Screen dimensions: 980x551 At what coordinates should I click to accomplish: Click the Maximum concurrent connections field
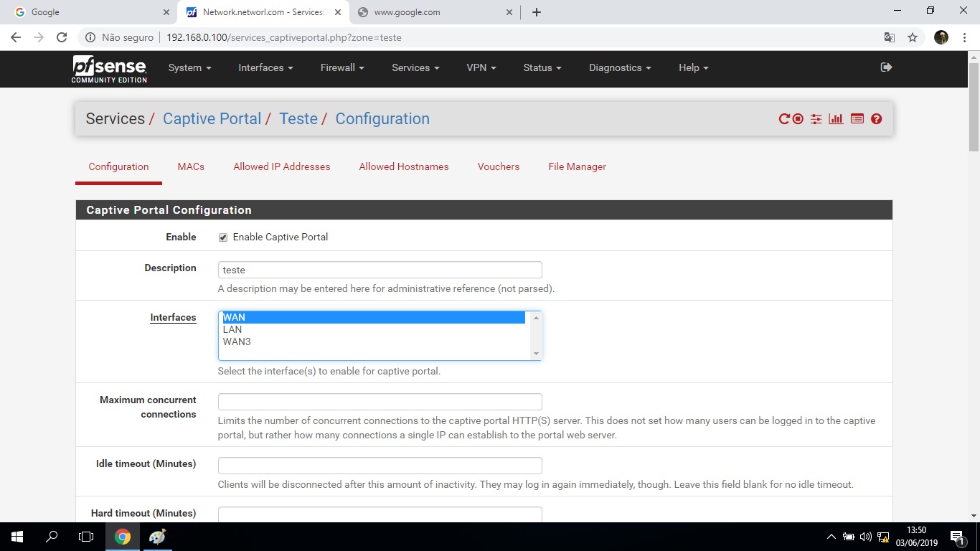click(380, 402)
